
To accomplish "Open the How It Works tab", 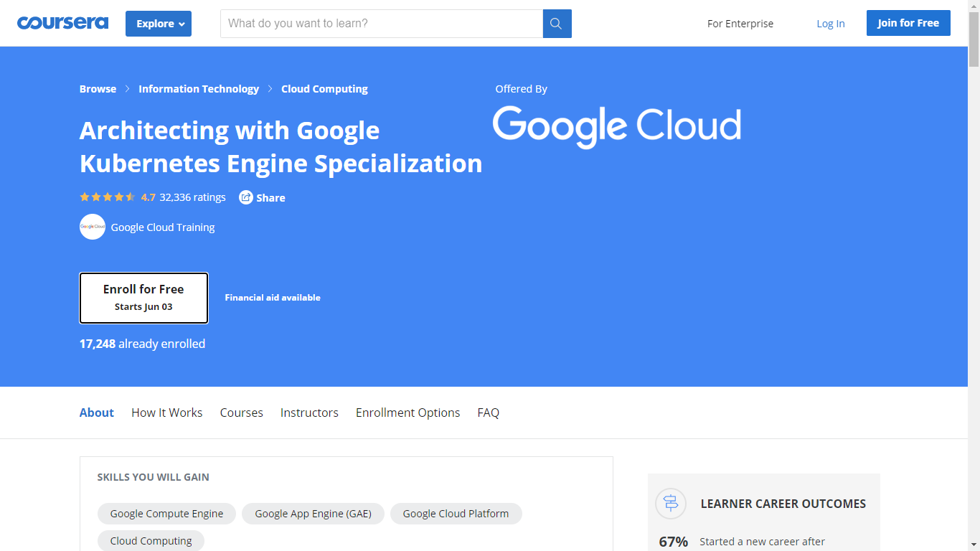I will (166, 413).
